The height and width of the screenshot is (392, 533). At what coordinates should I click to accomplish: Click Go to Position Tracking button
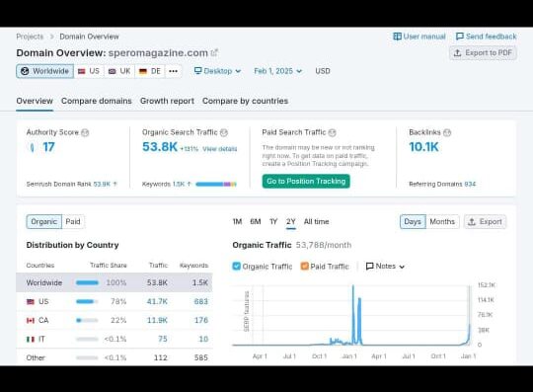(306, 182)
